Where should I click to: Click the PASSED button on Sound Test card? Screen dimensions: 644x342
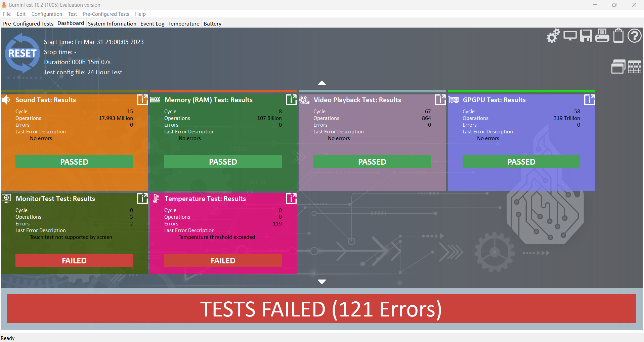(74, 162)
